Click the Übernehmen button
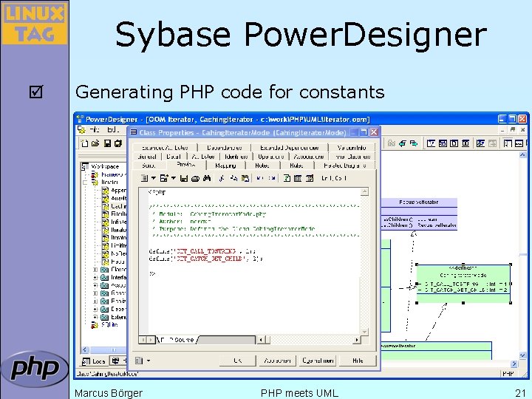 318,361
